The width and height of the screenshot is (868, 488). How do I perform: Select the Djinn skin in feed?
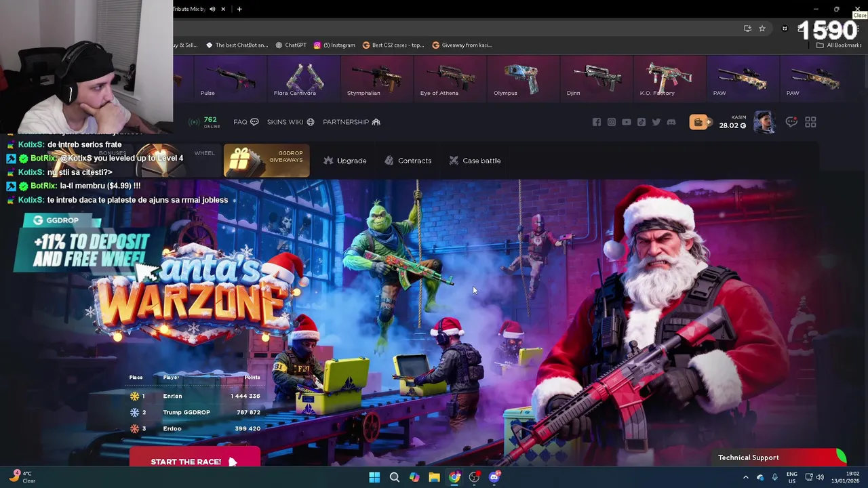(x=597, y=77)
